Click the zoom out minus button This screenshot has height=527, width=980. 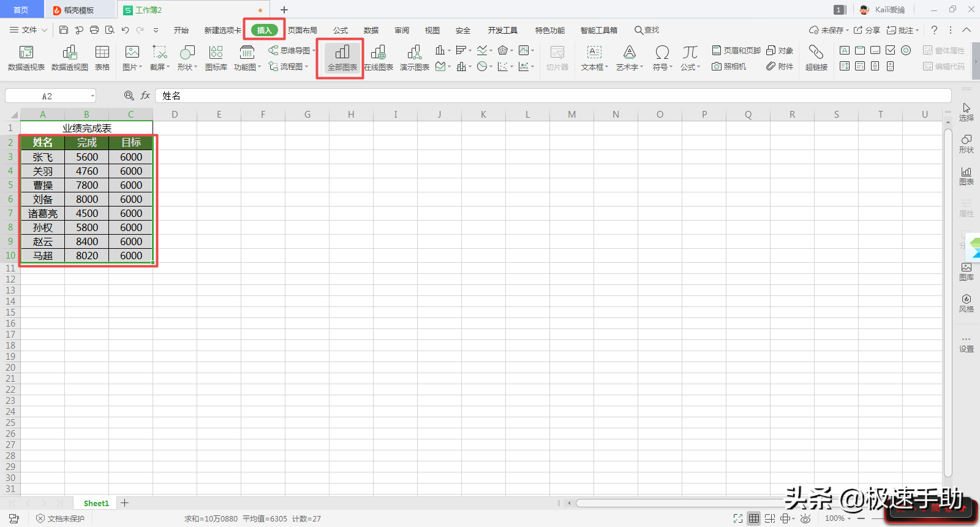click(861, 518)
